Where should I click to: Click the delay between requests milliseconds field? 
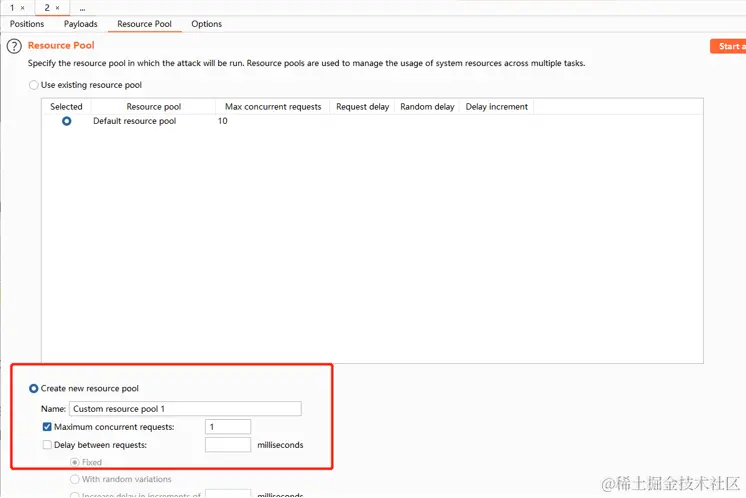click(x=227, y=445)
